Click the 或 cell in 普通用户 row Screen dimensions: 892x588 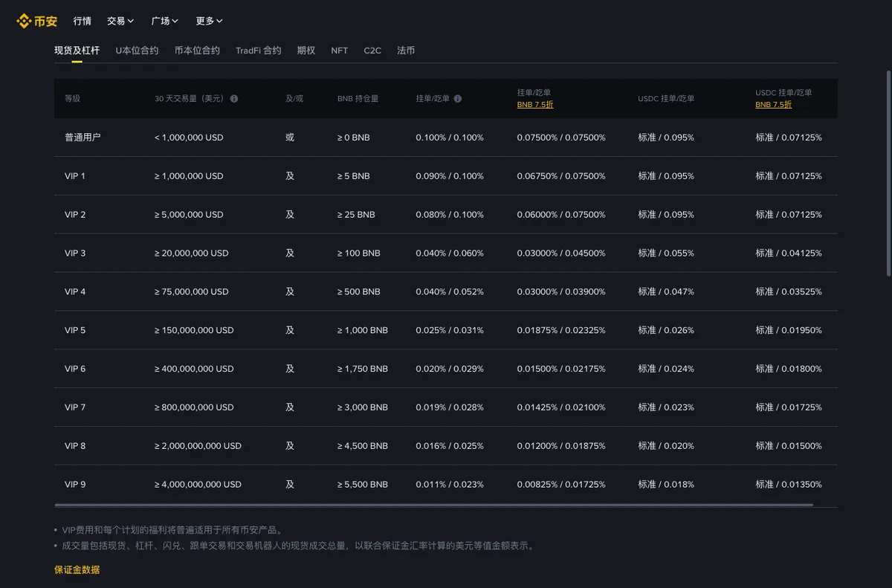(x=290, y=138)
